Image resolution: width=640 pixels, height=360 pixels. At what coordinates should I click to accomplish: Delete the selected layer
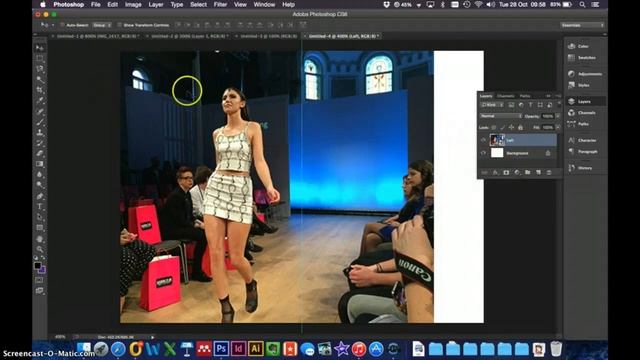pyautogui.click(x=549, y=173)
